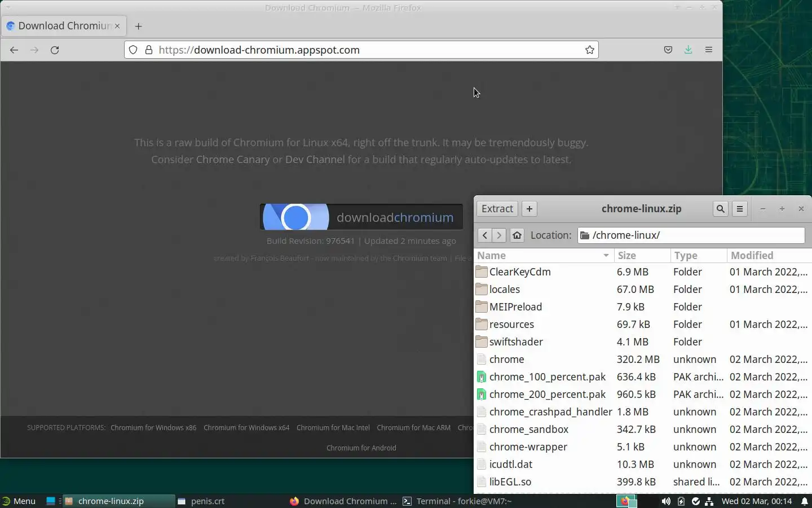Select the MEIPreload folder

(x=643, y=306)
